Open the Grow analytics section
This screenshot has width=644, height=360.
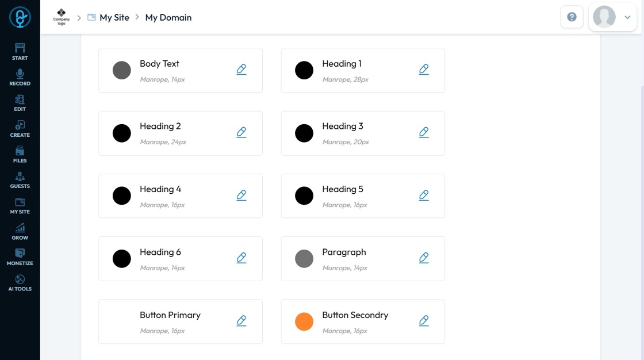pyautogui.click(x=20, y=231)
